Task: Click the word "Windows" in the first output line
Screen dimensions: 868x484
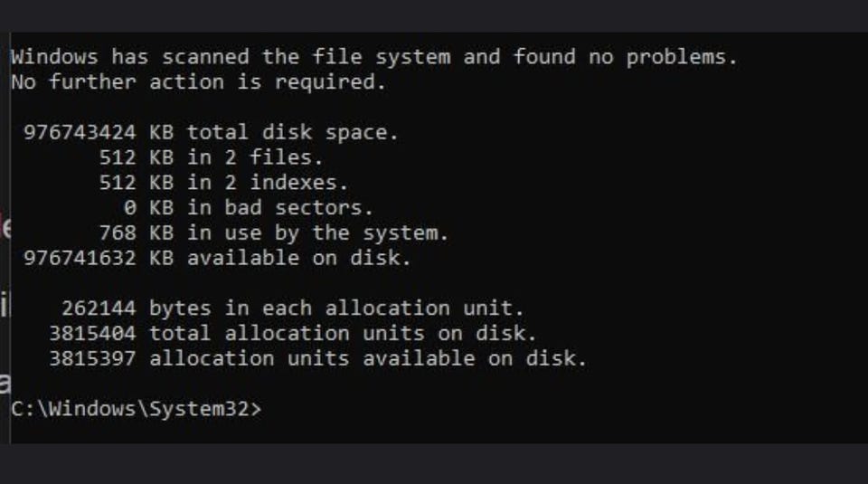Action: point(53,57)
